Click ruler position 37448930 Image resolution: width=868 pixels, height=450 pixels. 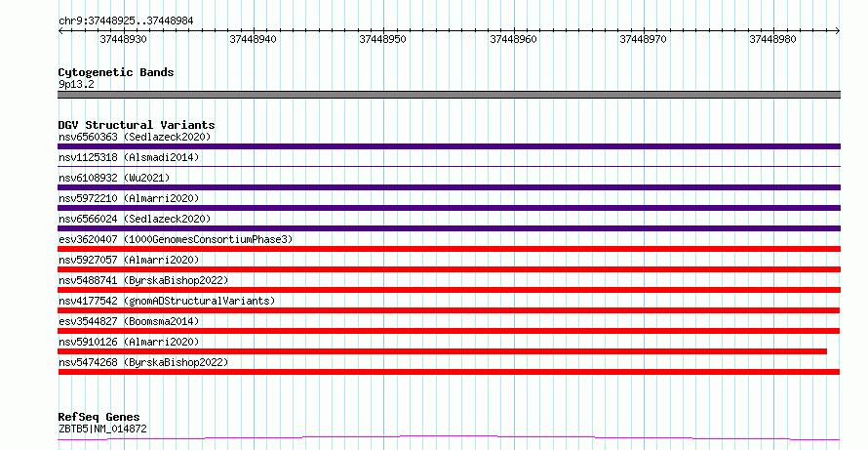[x=124, y=39]
